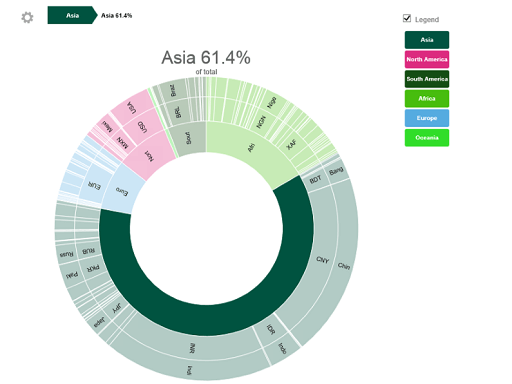Click the Bang country segment
512x384 pixels.
click(336, 171)
